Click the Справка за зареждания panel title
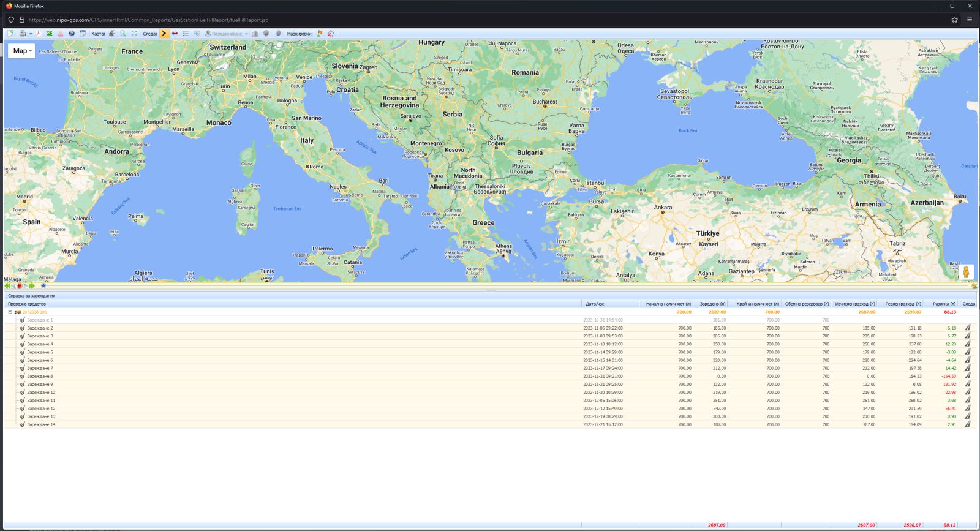This screenshot has width=980, height=531. pos(32,296)
